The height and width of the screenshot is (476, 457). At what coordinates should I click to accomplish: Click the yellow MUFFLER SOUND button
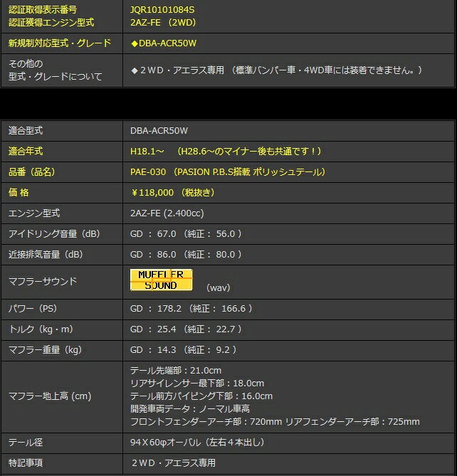coord(161,280)
